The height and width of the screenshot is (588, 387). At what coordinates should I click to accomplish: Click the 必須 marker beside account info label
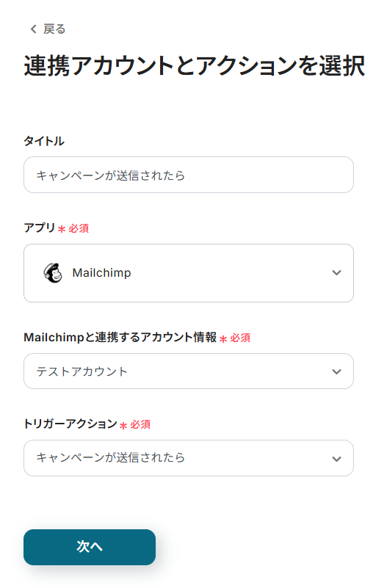tap(240, 338)
